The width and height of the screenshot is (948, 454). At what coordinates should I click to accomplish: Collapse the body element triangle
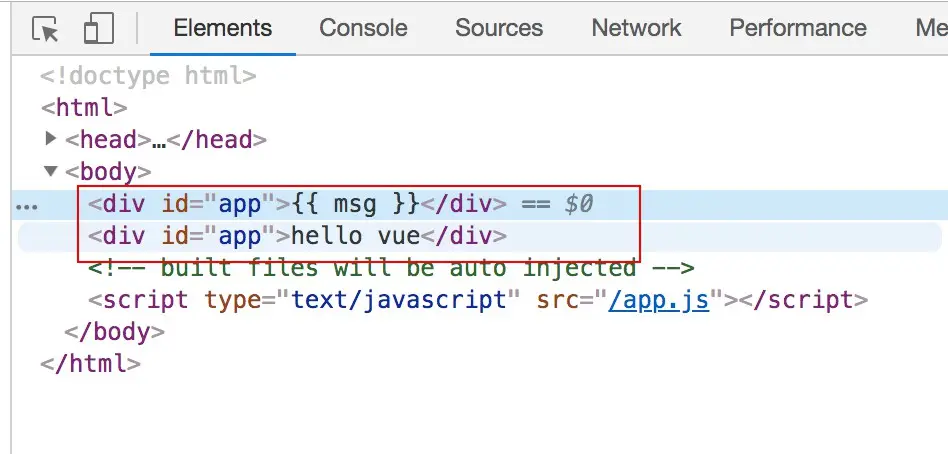51,171
